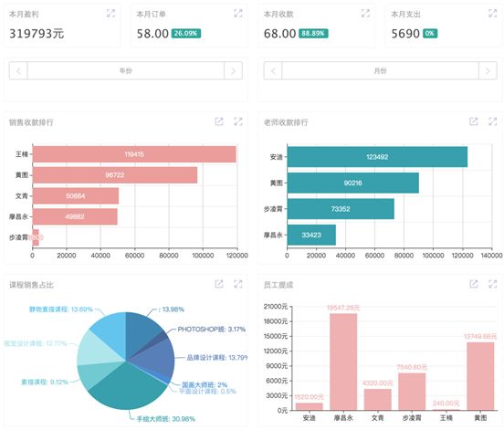Fullscreen the 老师收款排行 chart

493,121
